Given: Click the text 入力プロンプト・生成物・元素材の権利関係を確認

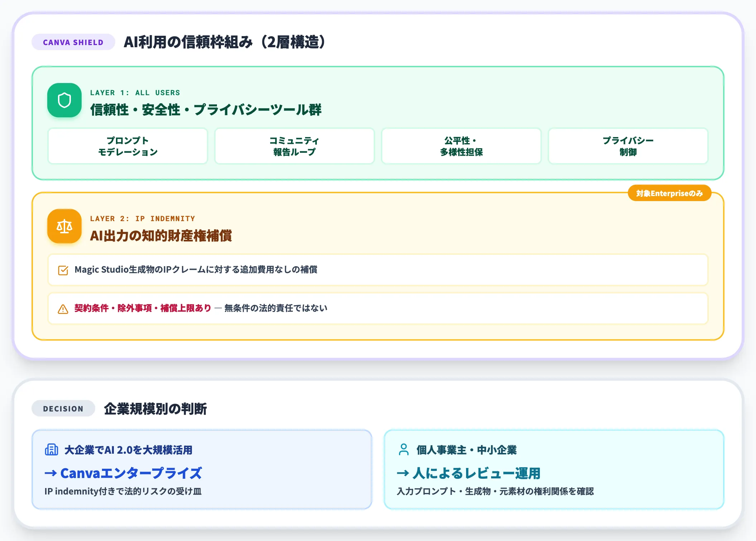Looking at the screenshot, I should tap(495, 491).
